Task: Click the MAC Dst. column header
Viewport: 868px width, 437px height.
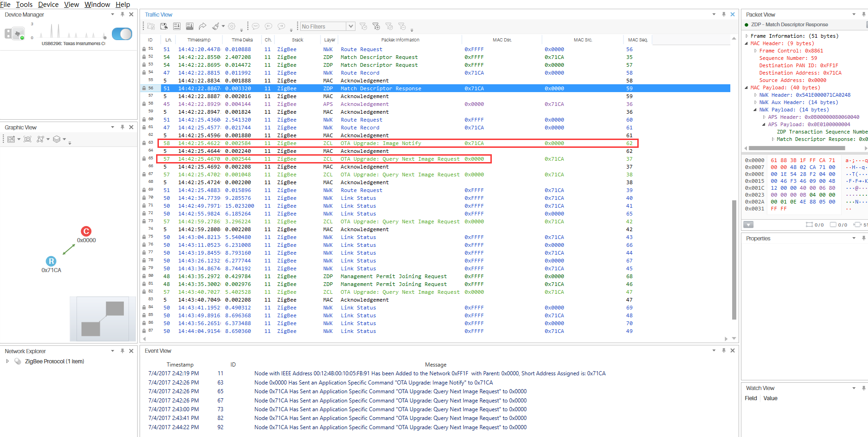Action: pos(502,40)
